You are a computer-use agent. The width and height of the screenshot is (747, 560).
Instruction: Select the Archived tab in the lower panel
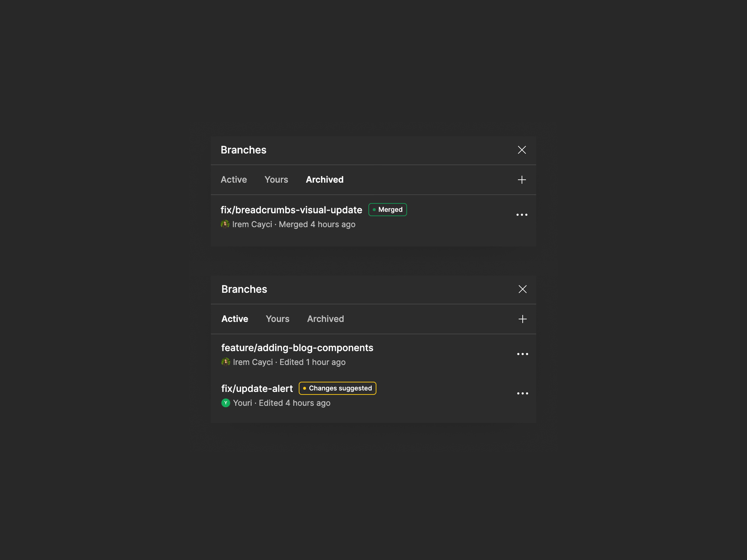(325, 319)
